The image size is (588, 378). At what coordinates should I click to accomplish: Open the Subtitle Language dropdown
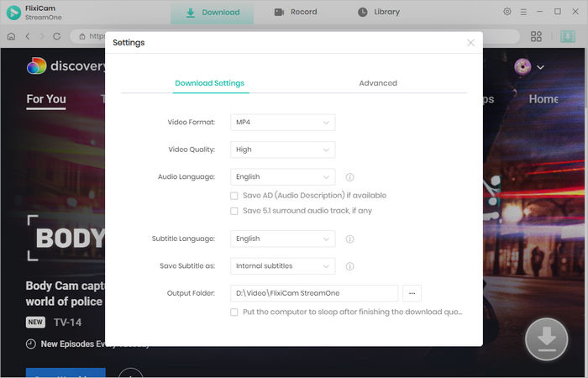click(283, 239)
